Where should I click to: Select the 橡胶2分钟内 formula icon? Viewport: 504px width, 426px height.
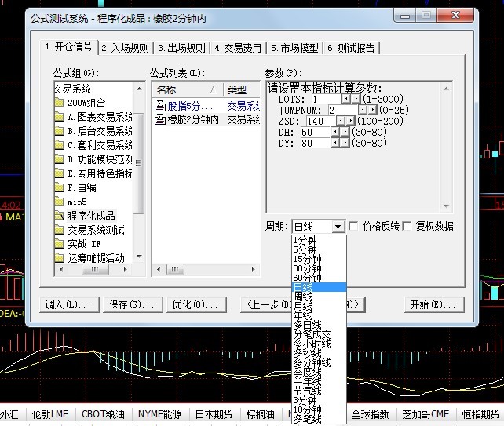coord(160,119)
